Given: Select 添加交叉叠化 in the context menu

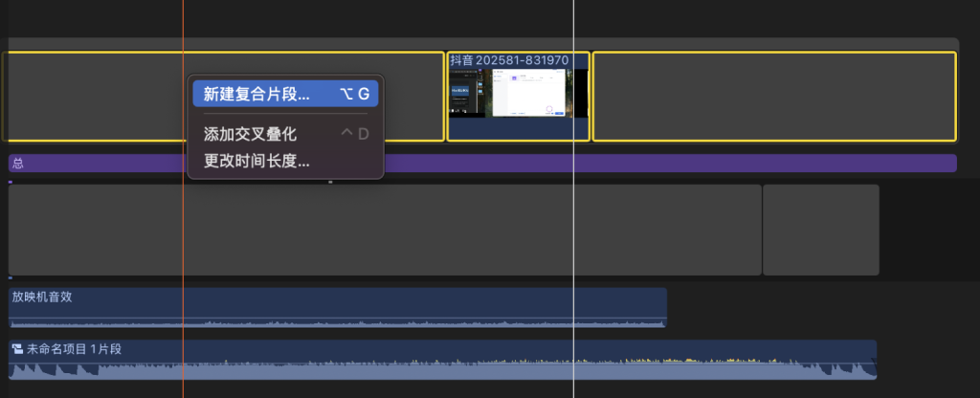Looking at the screenshot, I should tap(251, 134).
